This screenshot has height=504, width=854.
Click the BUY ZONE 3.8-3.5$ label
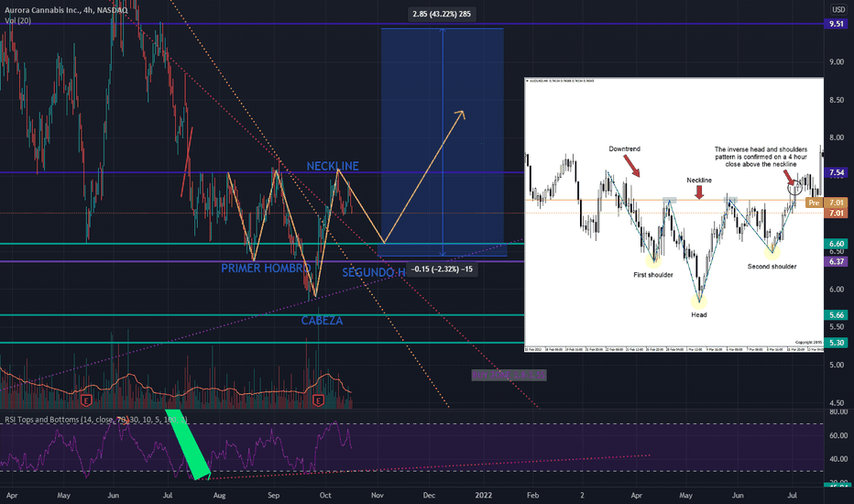pos(509,375)
